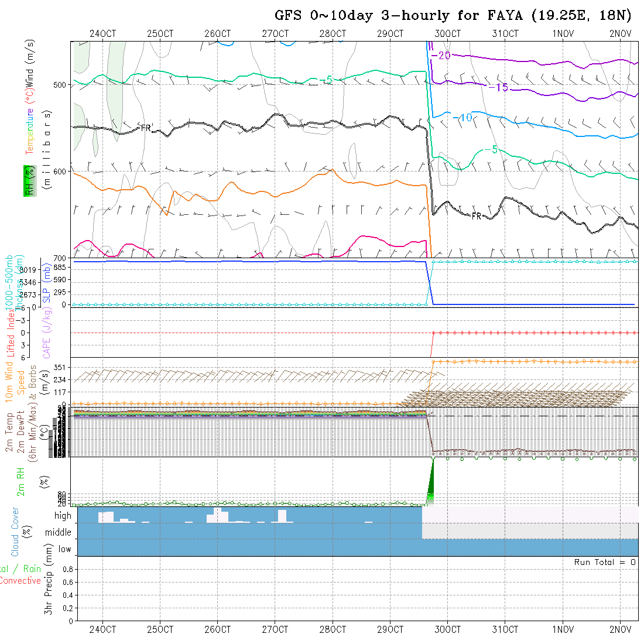This screenshot has width=644, height=644.
Task: Select the 0.2 precipitation tick value
Action: [x=68, y=608]
